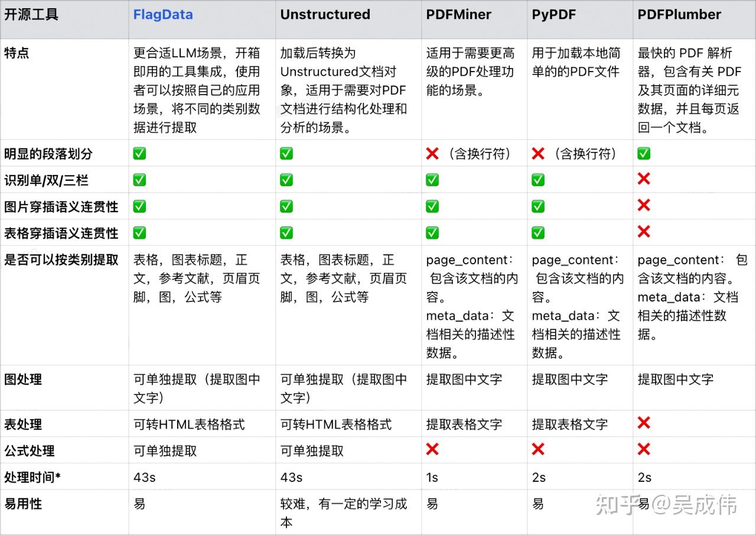This screenshot has height=535, width=756.
Task: Click the green checkmark for PDFPlumber 明显的段落划分
Action: pos(643,153)
